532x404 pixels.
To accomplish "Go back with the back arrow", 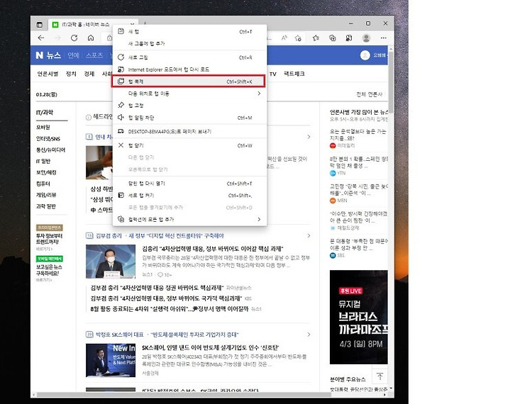I will coord(41,38).
